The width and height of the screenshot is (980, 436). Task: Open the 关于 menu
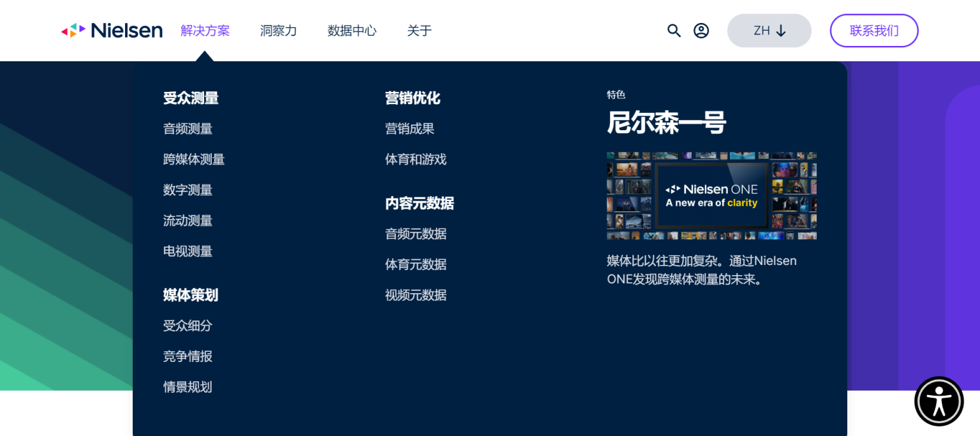[419, 31]
